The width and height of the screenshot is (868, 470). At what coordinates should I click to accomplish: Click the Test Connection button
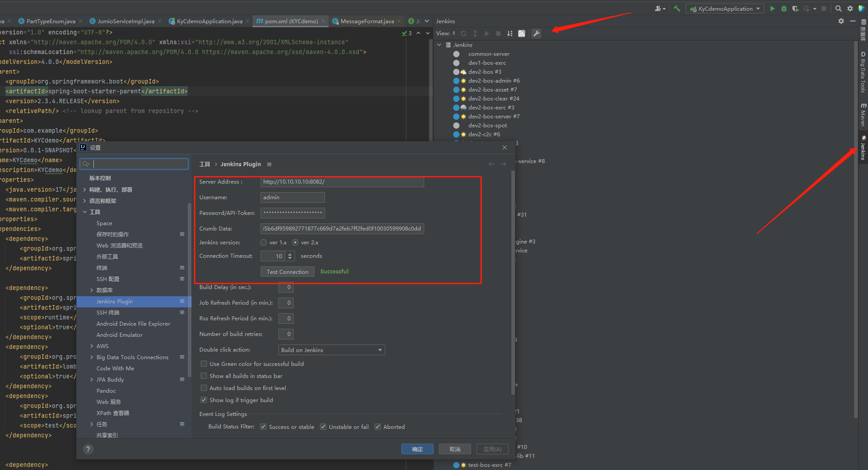[287, 272]
